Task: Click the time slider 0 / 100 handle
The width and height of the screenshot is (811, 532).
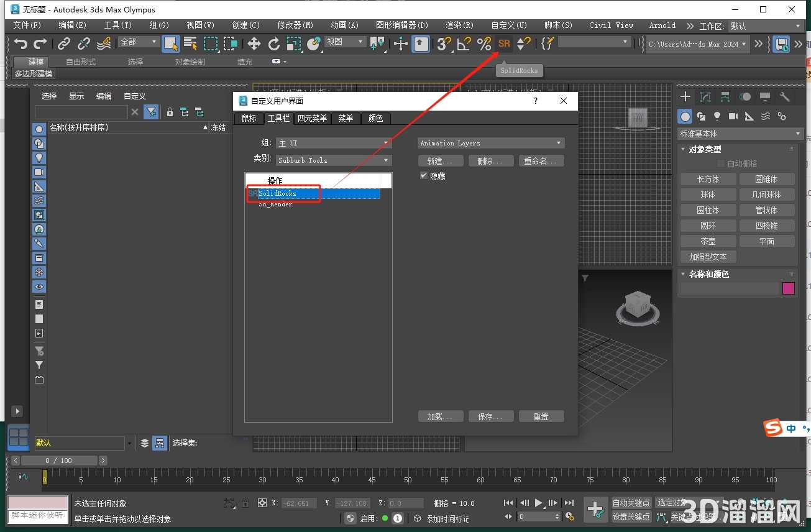Action: (x=59, y=461)
